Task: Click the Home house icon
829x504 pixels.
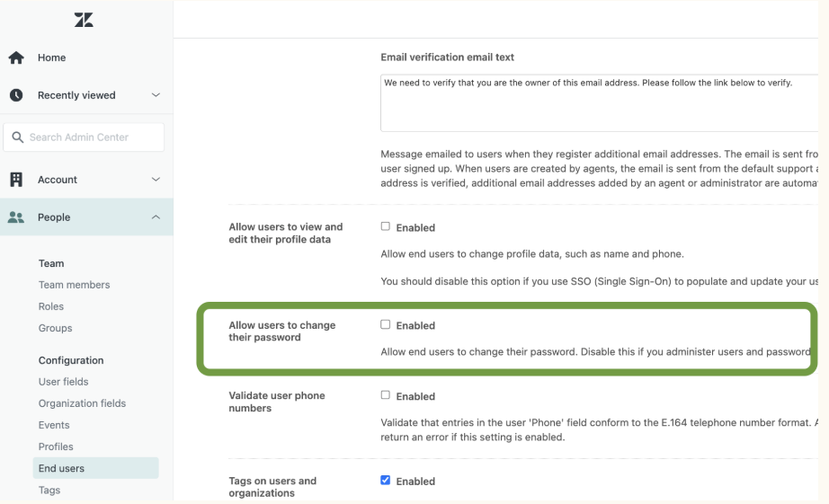Action: [x=16, y=57]
